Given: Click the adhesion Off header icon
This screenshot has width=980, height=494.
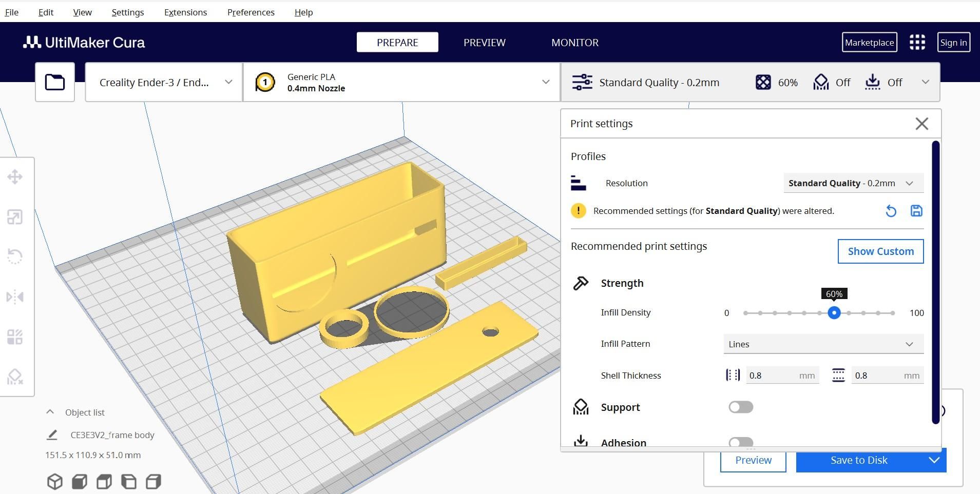Looking at the screenshot, I should point(872,82).
